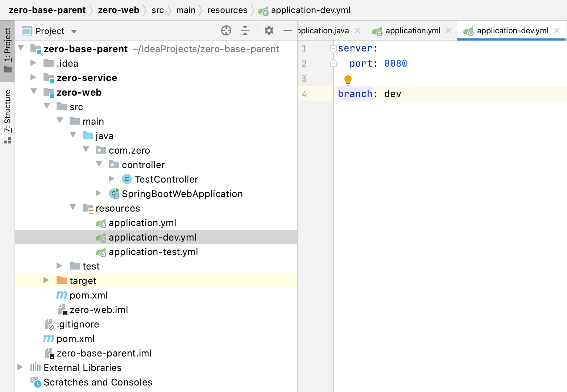Click the controller package icon
This screenshot has height=392, width=567.
click(114, 164)
